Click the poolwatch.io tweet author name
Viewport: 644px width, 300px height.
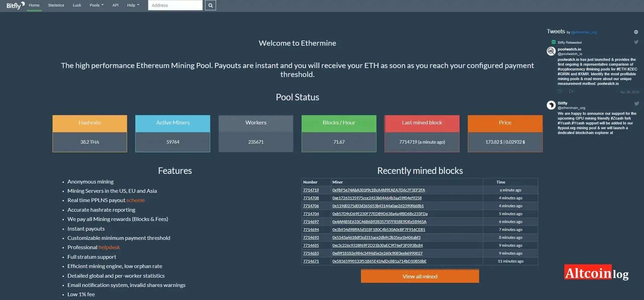(569, 49)
